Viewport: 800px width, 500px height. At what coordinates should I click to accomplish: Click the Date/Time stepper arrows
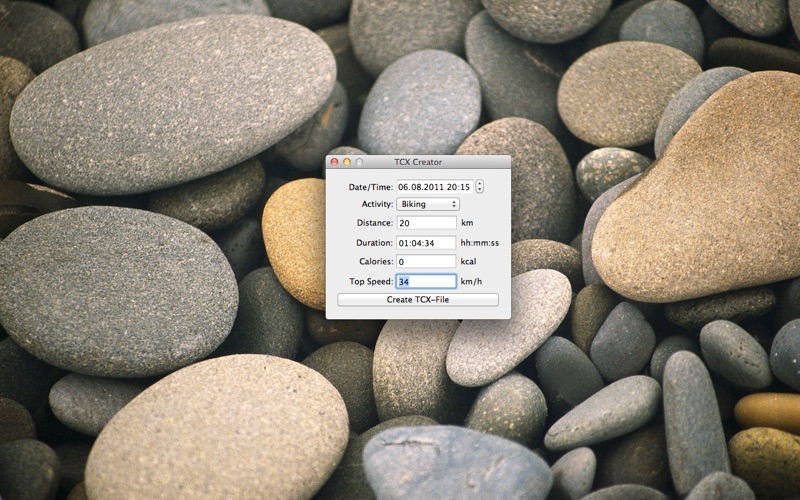coord(480,187)
